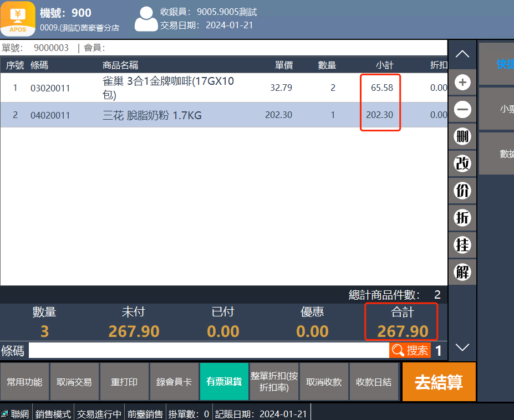Change price using the 价 icon

click(x=462, y=191)
